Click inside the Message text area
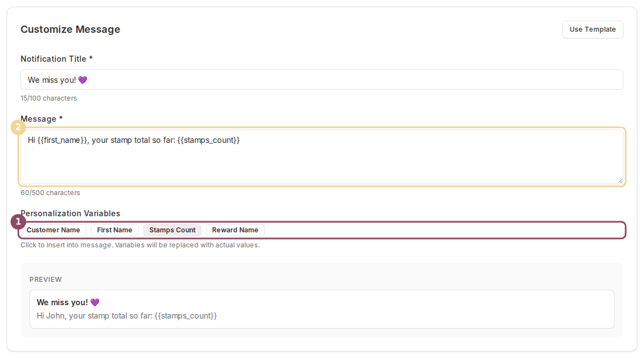 321,157
